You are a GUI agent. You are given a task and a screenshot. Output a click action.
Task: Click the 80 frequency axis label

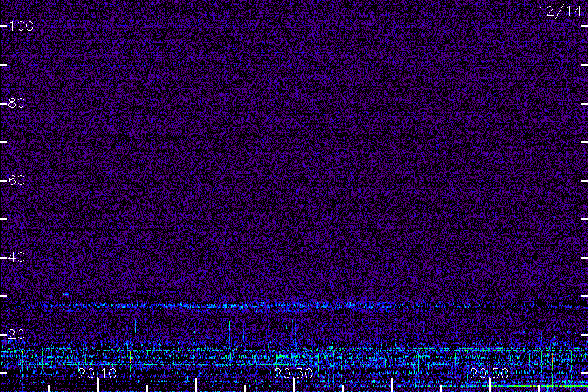tap(16, 103)
